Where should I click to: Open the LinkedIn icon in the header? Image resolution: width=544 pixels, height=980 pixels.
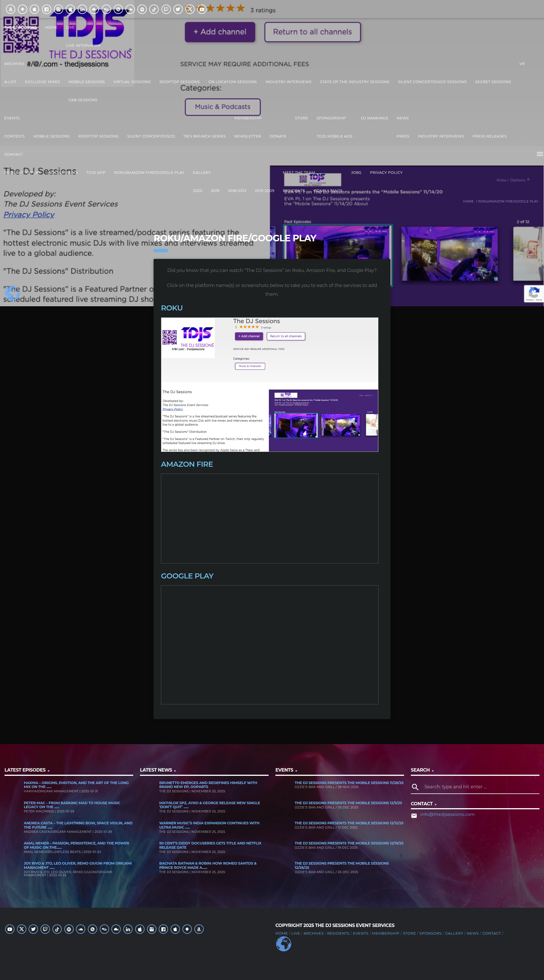point(82,9)
